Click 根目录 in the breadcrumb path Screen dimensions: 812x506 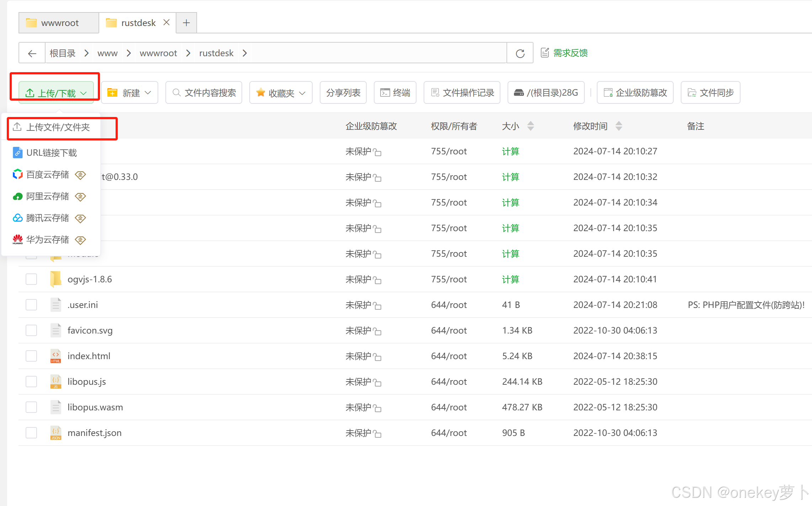(63, 53)
